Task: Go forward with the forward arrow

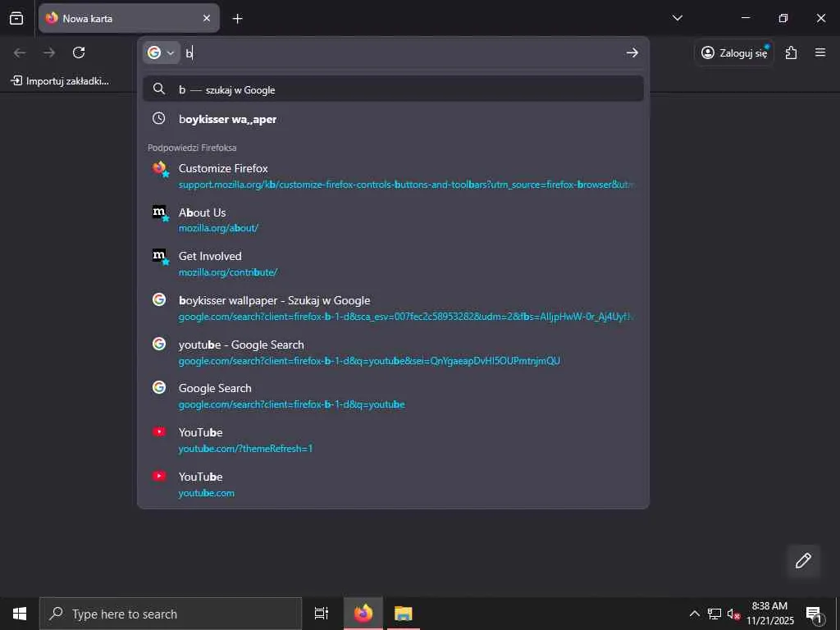Action: tap(49, 52)
